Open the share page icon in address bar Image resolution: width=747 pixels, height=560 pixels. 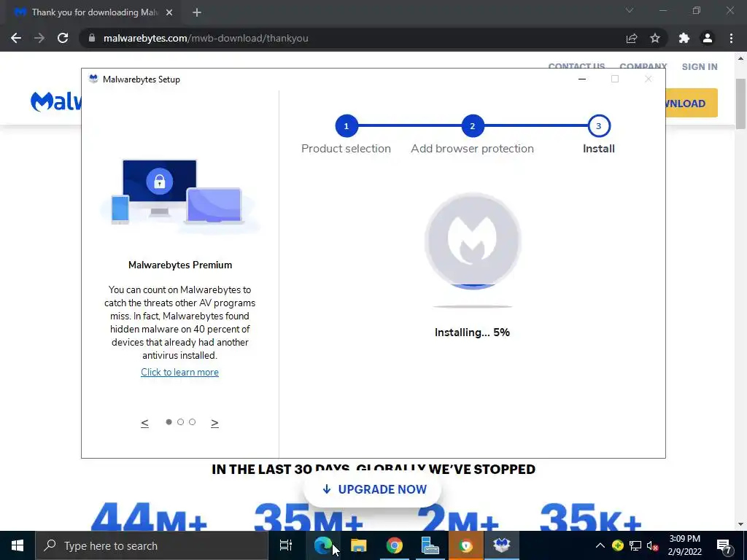coord(632,38)
